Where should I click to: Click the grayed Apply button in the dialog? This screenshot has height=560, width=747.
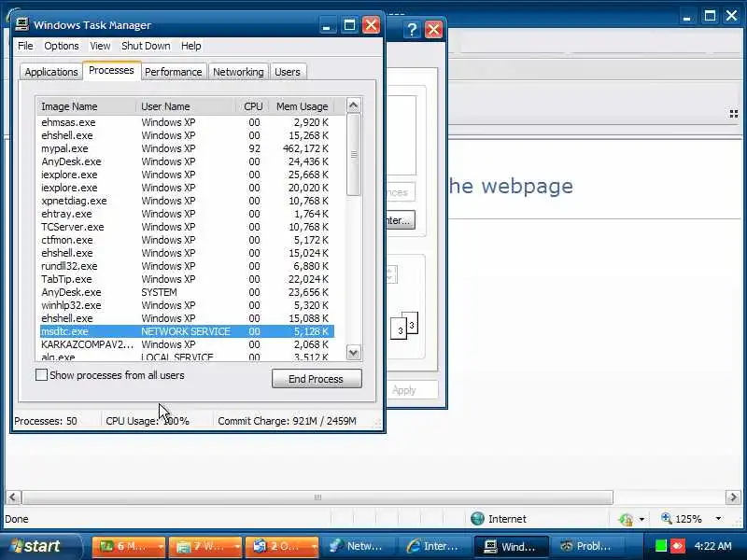404,390
